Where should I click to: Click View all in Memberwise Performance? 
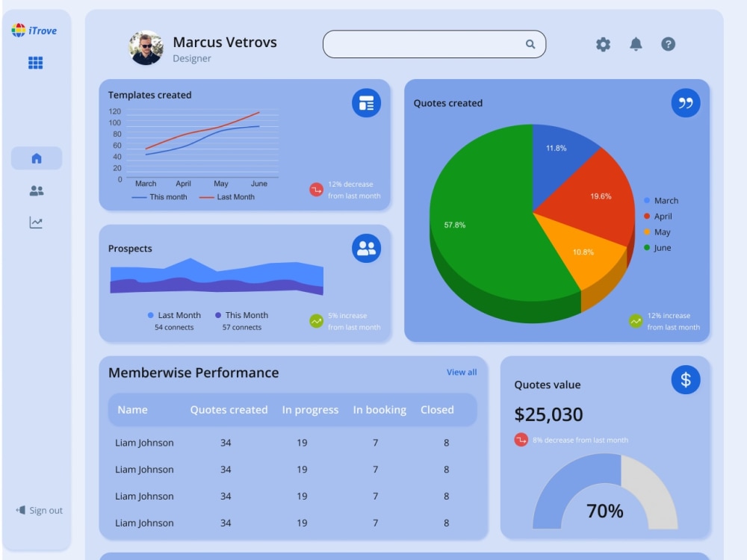[x=462, y=372]
